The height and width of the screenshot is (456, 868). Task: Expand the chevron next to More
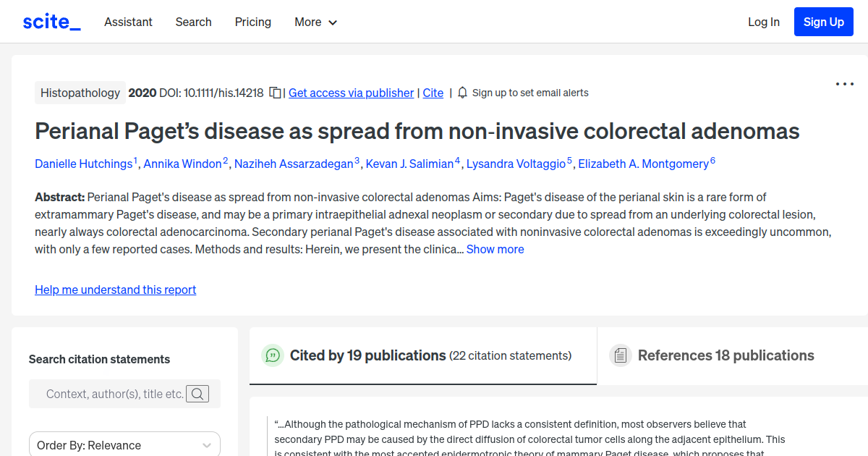pos(333,22)
